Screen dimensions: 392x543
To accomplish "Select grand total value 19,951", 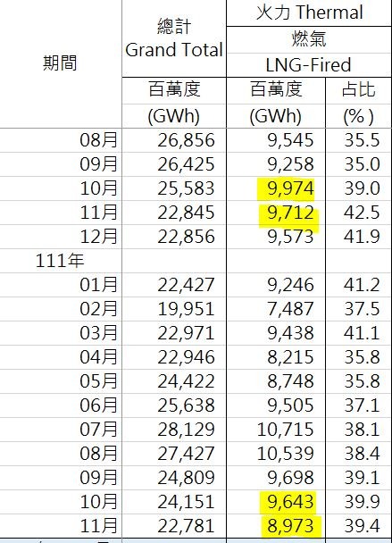I will [186, 308].
